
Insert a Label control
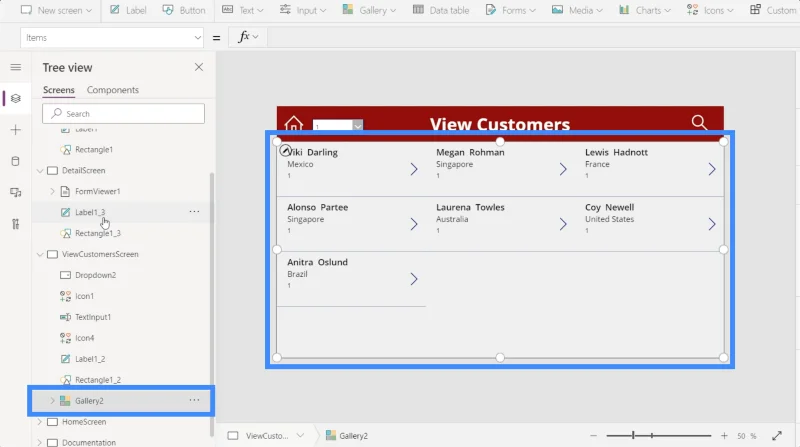coord(129,10)
